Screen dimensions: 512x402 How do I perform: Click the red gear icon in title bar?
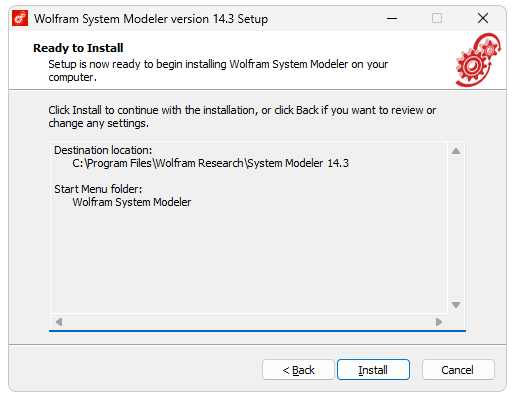[x=20, y=18]
